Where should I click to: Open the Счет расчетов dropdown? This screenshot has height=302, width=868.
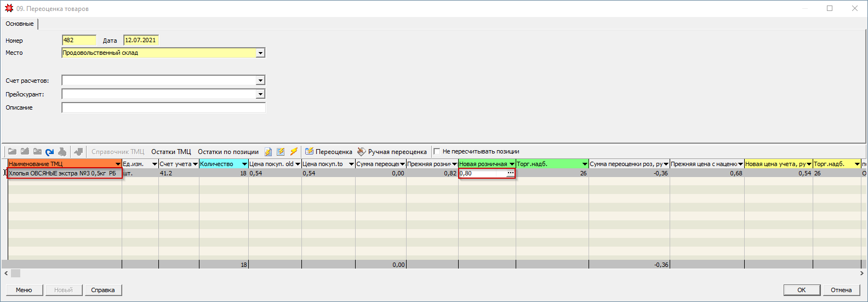[x=261, y=81]
